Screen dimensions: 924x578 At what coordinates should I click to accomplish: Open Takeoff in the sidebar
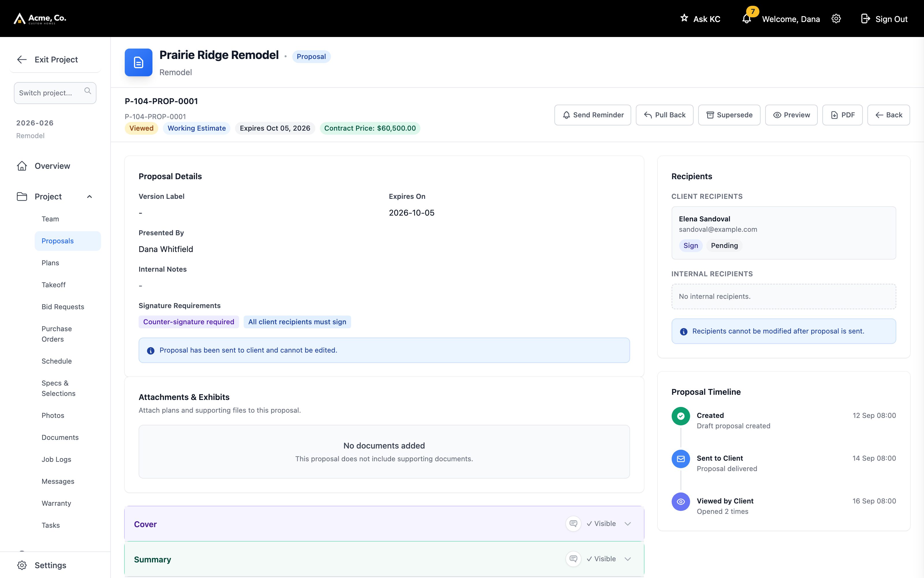coord(53,285)
